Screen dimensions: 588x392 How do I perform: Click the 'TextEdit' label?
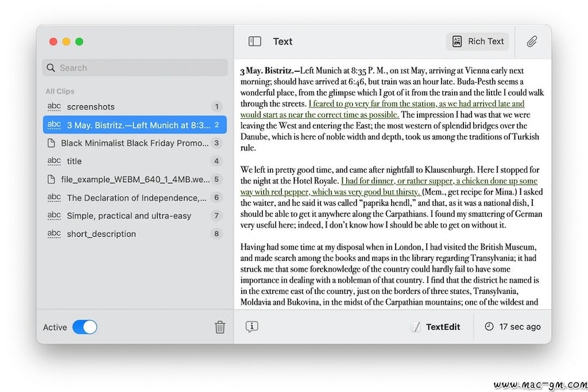443,327
